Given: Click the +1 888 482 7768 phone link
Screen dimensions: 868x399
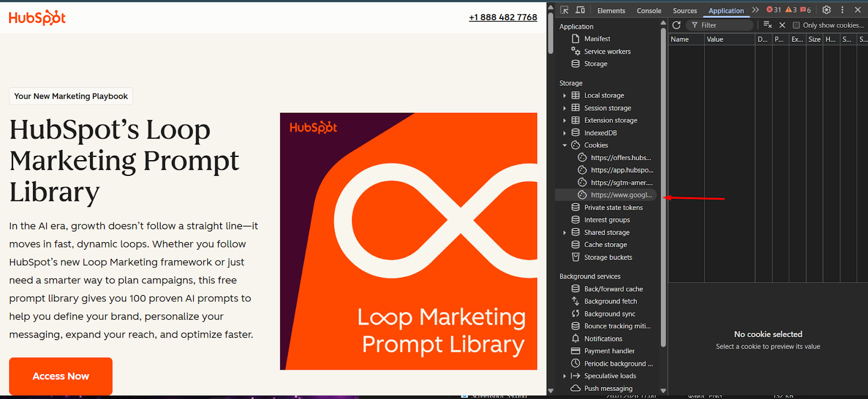Looking at the screenshot, I should 503,17.
